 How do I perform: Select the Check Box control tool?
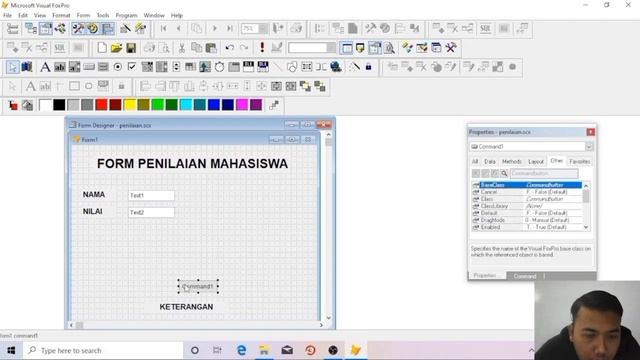coord(132,67)
